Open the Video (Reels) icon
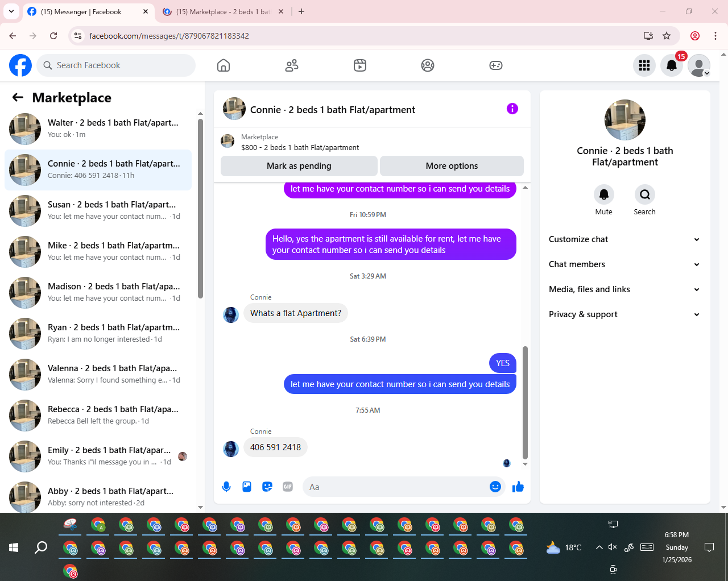The width and height of the screenshot is (728, 581). (360, 65)
